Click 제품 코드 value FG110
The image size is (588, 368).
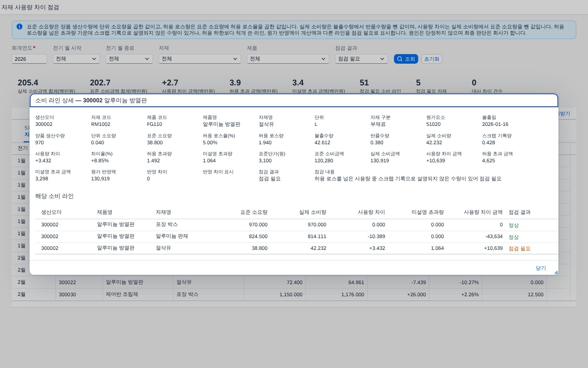[x=154, y=124]
